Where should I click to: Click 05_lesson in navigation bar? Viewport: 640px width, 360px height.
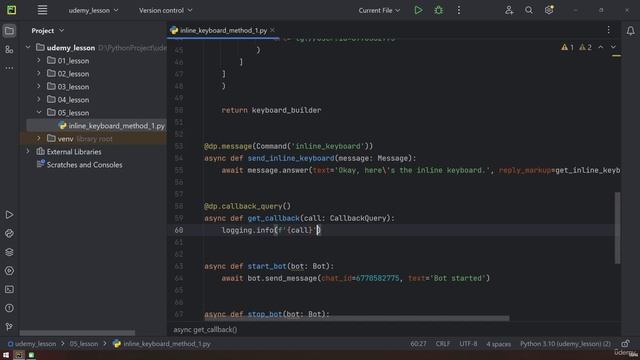[84, 344]
